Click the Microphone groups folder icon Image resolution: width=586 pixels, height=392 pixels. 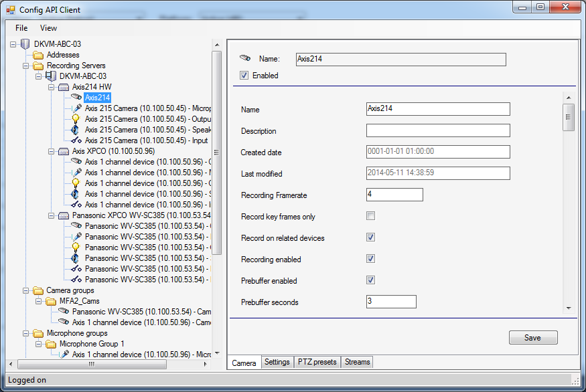38,333
